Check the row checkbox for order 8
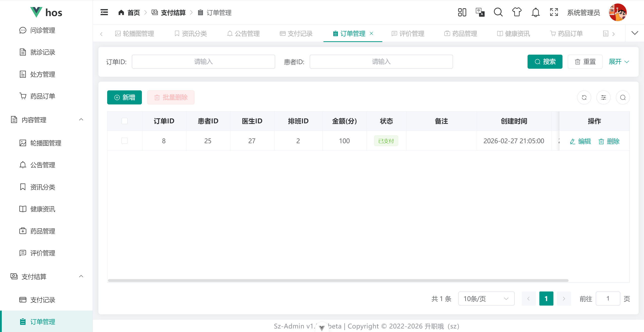 click(125, 141)
